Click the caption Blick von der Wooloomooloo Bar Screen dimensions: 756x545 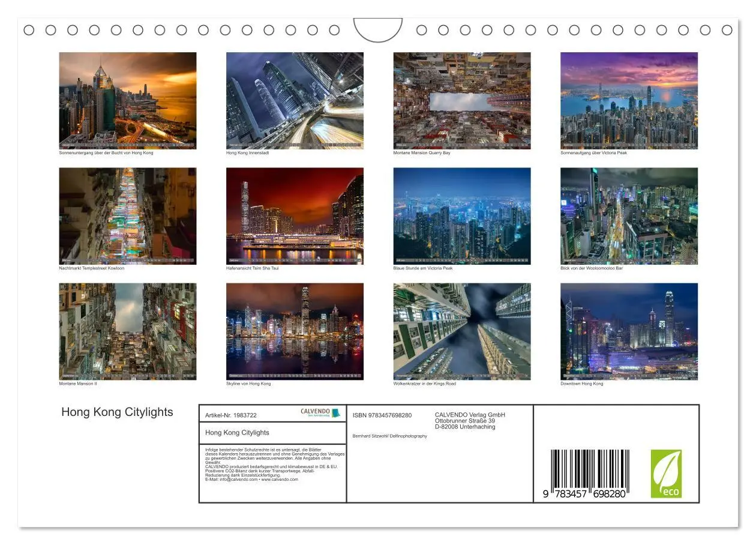tap(592, 268)
